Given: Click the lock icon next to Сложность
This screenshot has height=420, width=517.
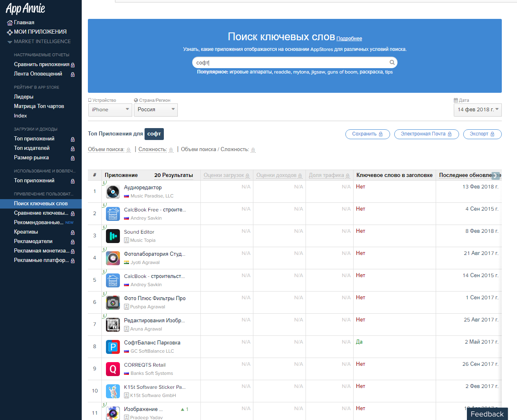Looking at the screenshot, I should 171,150.
